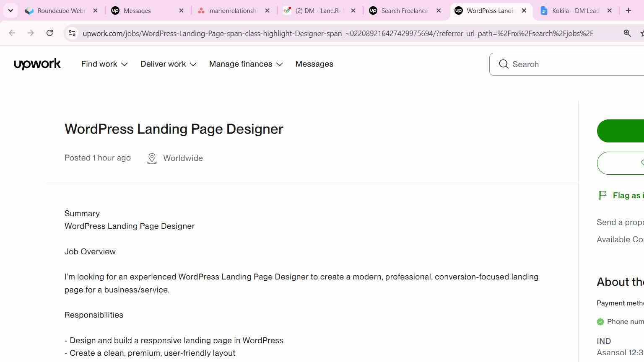The image size is (644, 362).
Task: Go back to previous page
Action: click(x=12, y=33)
